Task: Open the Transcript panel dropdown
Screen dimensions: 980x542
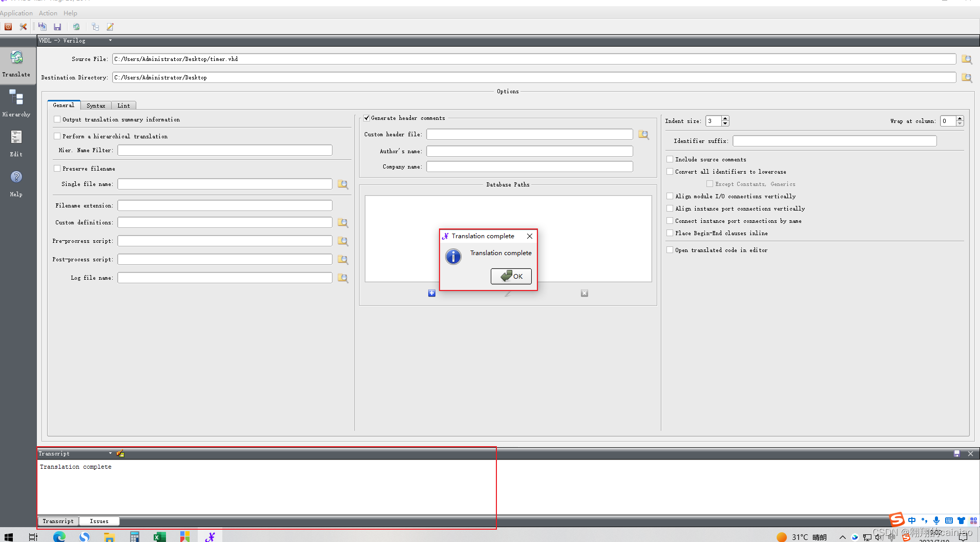Action: point(75,453)
